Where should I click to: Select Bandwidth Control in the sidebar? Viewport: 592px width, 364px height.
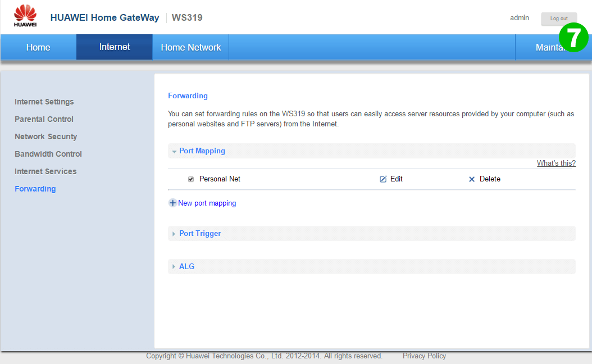click(48, 154)
